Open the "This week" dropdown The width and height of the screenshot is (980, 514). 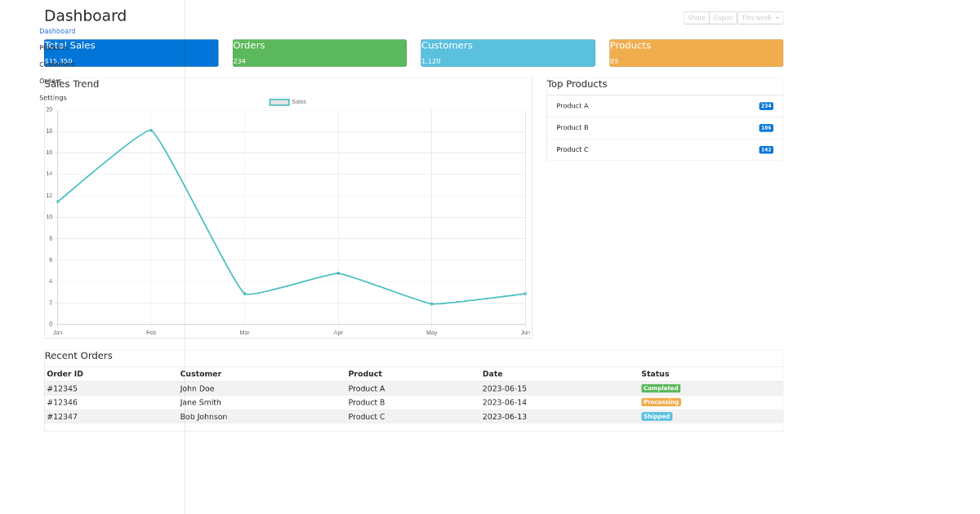tap(759, 17)
